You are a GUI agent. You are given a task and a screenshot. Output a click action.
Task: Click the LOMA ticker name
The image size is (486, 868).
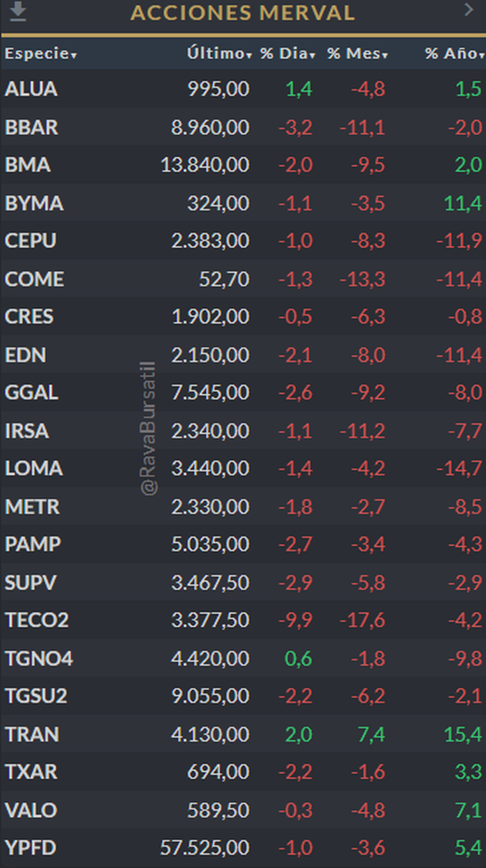(x=34, y=468)
